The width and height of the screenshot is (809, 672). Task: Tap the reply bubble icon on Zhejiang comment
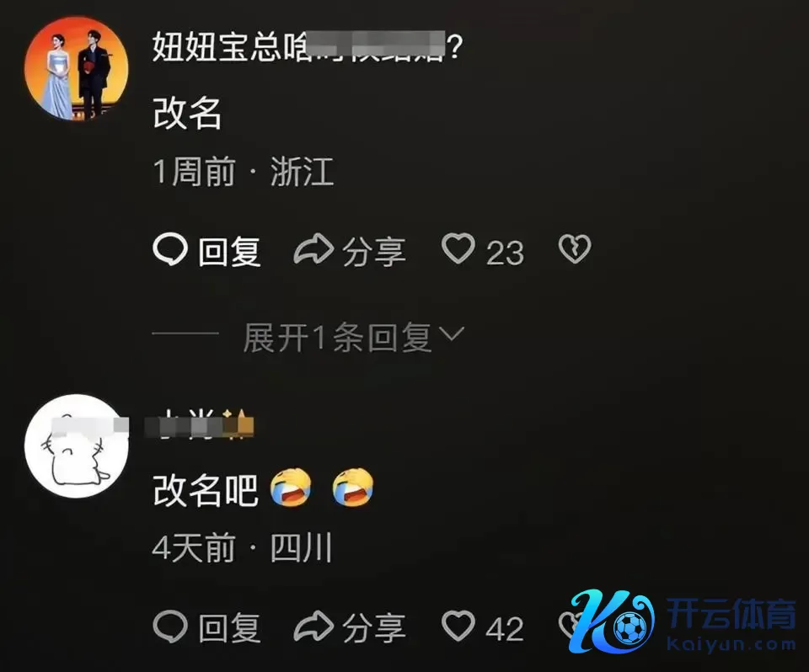point(169,249)
